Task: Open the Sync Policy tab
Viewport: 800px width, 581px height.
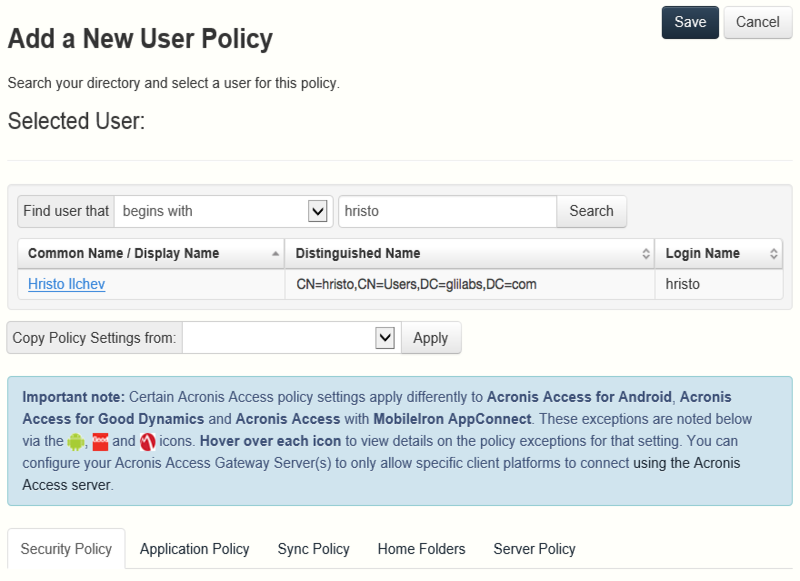Action: [x=313, y=549]
